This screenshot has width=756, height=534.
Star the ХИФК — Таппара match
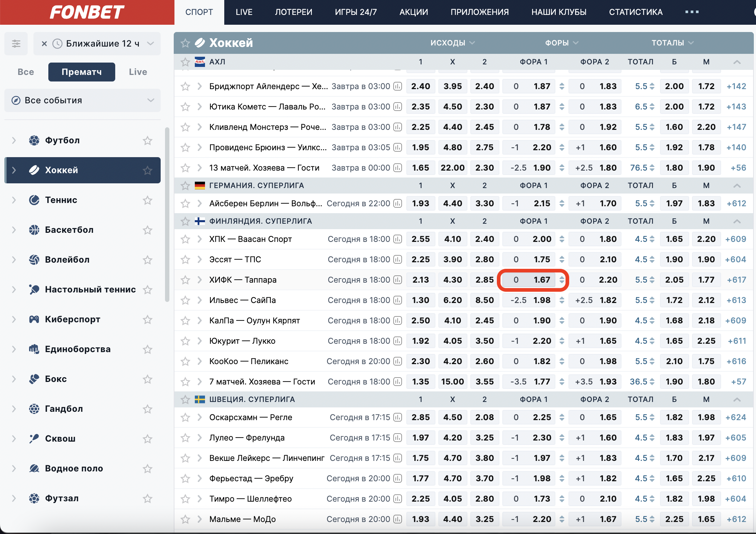tap(185, 280)
